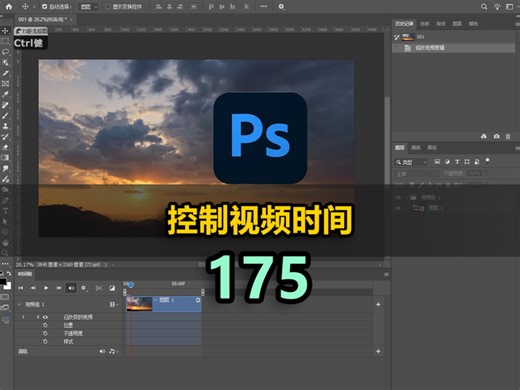Select the Gradient tool
This screenshot has height=390, width=520.
(5, 158)
